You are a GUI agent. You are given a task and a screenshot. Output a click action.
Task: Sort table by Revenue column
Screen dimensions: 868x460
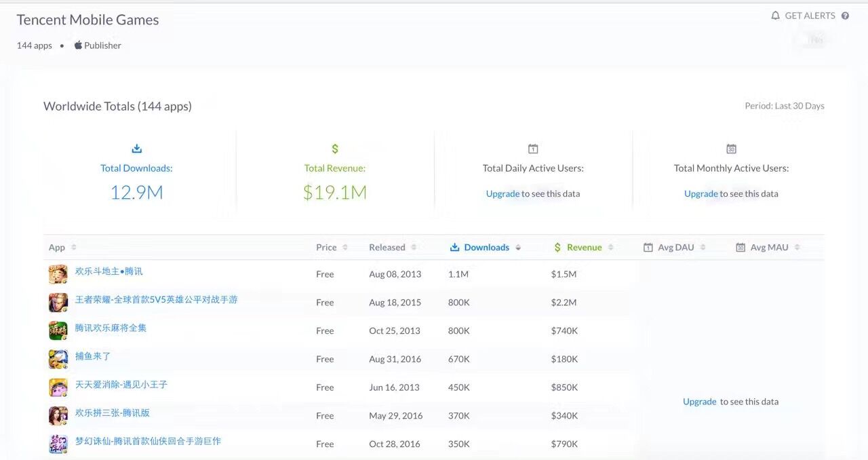pyautogui.click(x=583, y=247)
